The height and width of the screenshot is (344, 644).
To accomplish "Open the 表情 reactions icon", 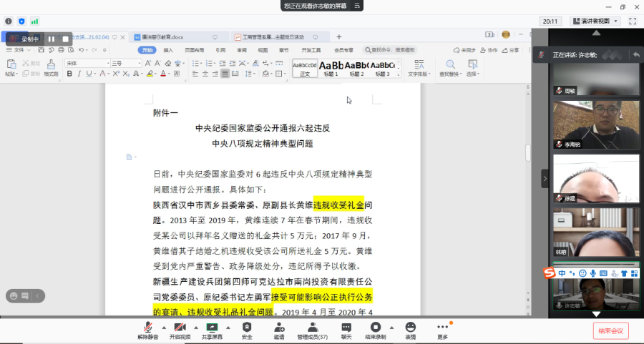I will (x=410, y=329).
